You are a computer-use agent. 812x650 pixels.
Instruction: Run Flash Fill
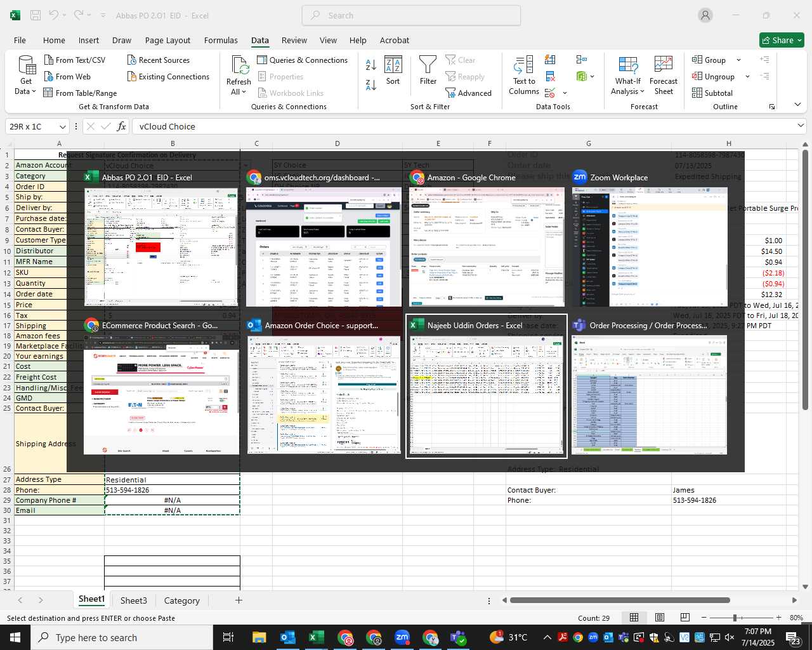click(550, 60)
